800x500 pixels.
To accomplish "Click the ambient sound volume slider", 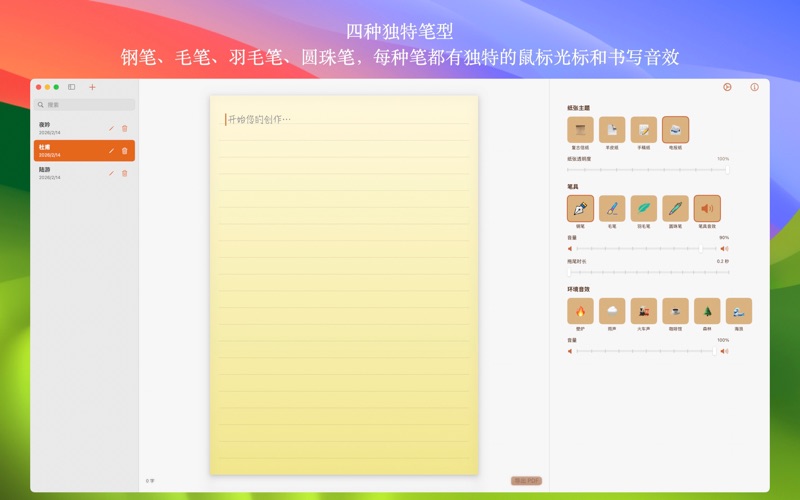I will point(646,351).
